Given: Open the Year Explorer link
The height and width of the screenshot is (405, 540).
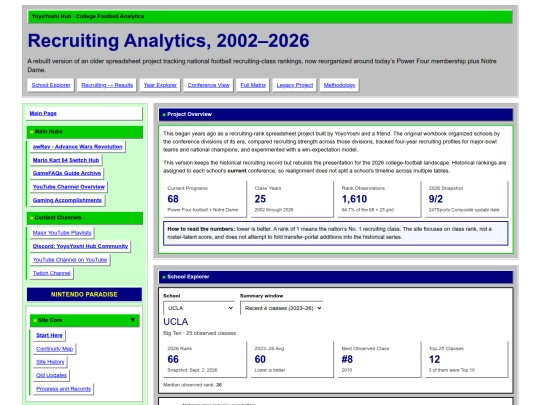Looking at the screenshot, I should tap(160, 85).
